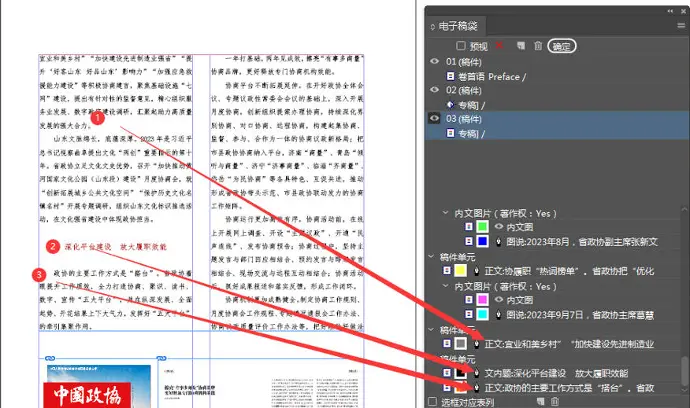This screenshot has width=690, height=408.
Task: Collapse the 稿件单元 group above the yellow swatch
Action: 432,256
